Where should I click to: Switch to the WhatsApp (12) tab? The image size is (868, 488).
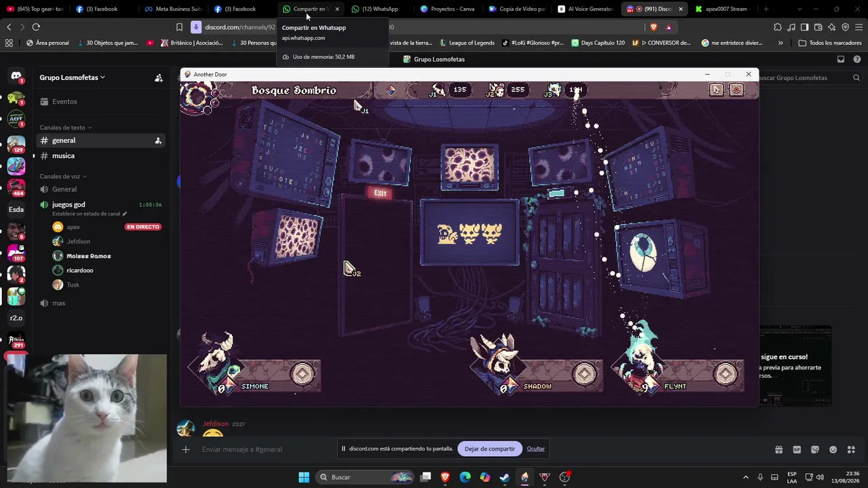click(375, 9)
